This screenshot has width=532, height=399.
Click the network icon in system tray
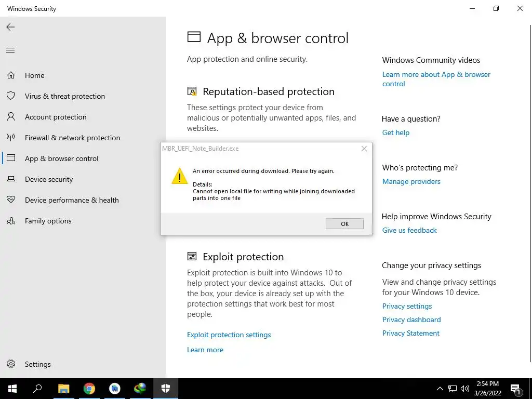(x=453, y=389)
